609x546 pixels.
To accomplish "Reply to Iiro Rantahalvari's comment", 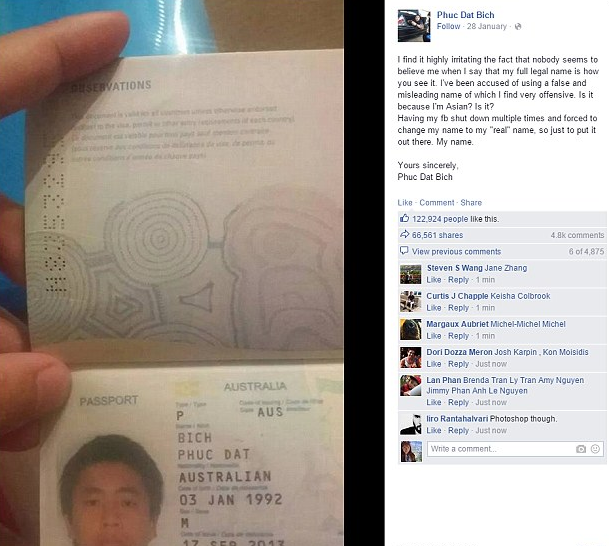I will click(458, 430).
